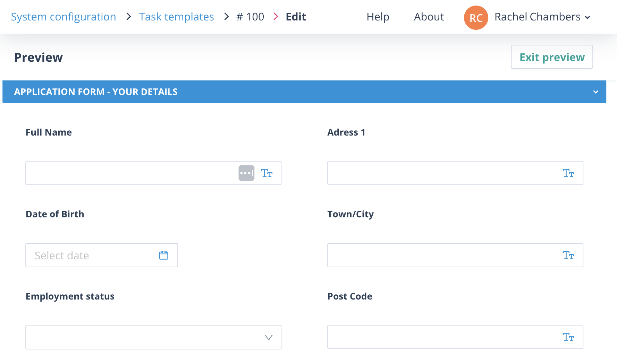Screen dimensions: 617x364
Task: Click the text-type icon in Post Code field
Action: pyautogui.click(x=568, y=337)
